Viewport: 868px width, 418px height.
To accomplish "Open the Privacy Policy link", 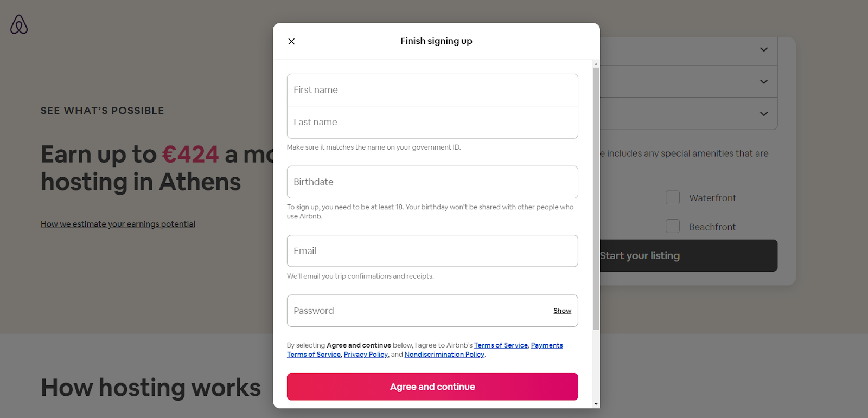I will [x=366, y=354].
